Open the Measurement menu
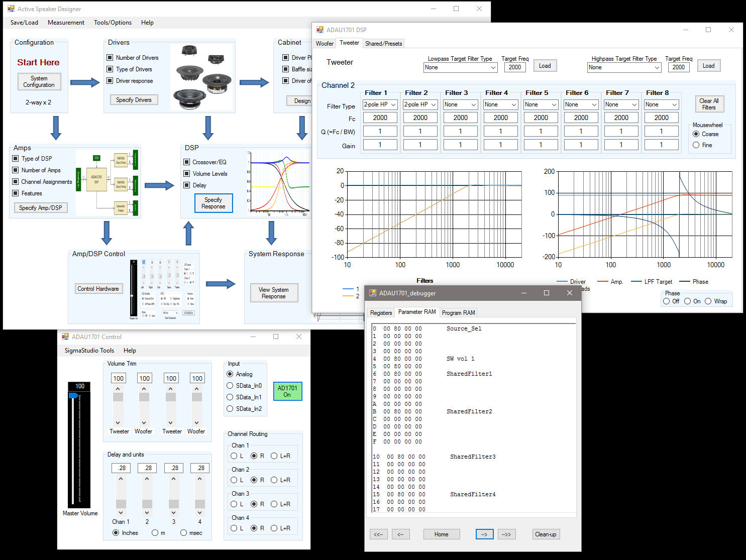 coord(66,23)
